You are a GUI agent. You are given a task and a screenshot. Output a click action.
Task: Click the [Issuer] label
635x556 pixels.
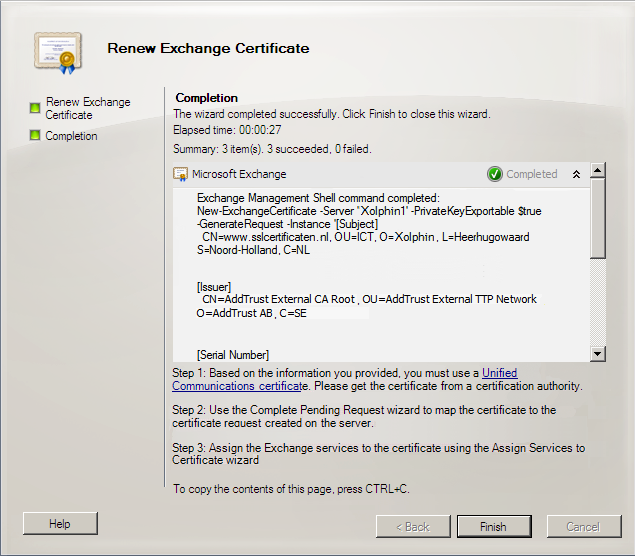click(x=214, y=287)
